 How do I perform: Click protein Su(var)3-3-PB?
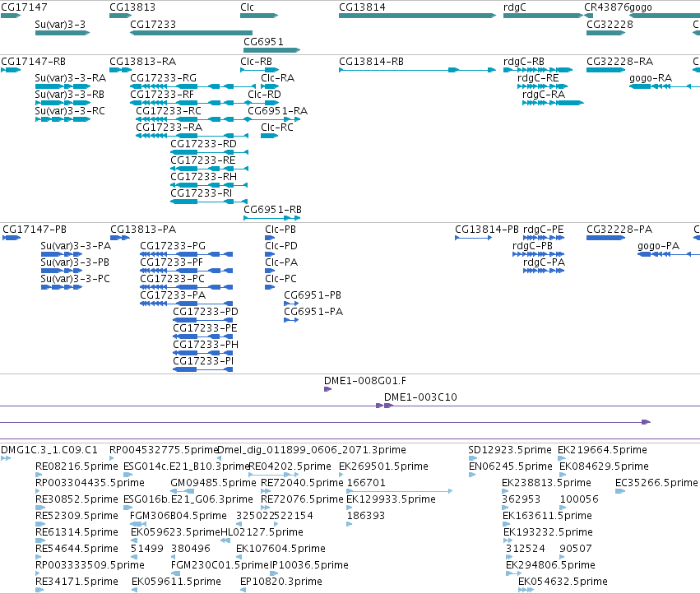click(62, 271)
